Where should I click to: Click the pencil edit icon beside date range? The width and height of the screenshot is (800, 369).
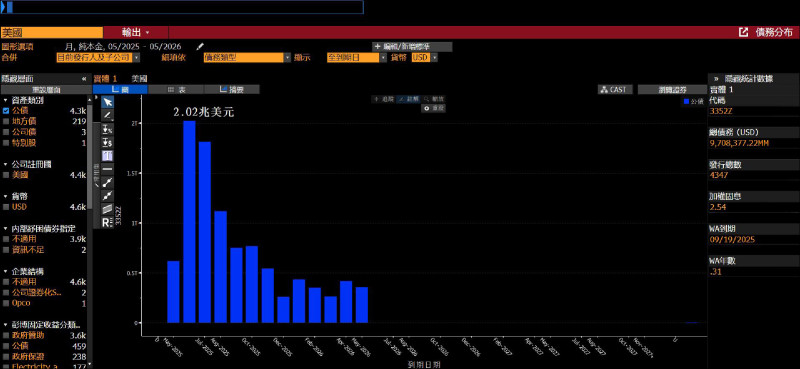201,46
